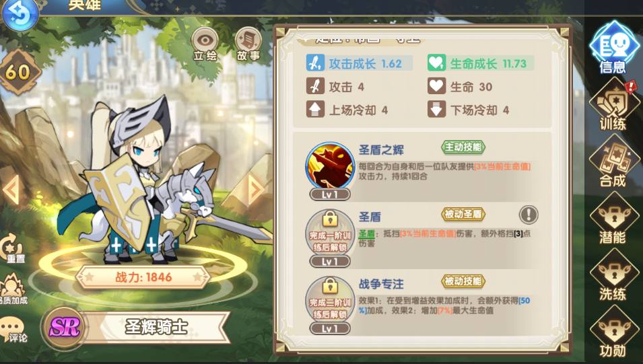Click the 主动技能 green tag
Viewport: 643px width, 364px height.
[463, 147]
